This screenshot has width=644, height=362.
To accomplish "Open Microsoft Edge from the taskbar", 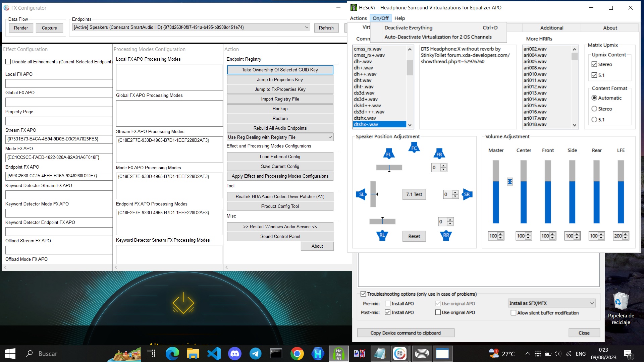I will pyautogui.click(x=172, y=354).
